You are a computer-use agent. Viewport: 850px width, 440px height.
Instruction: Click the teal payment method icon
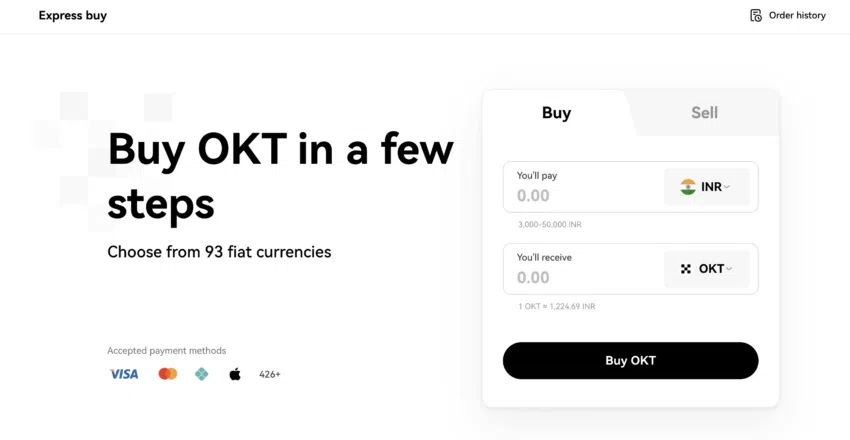tap(202, 374)
